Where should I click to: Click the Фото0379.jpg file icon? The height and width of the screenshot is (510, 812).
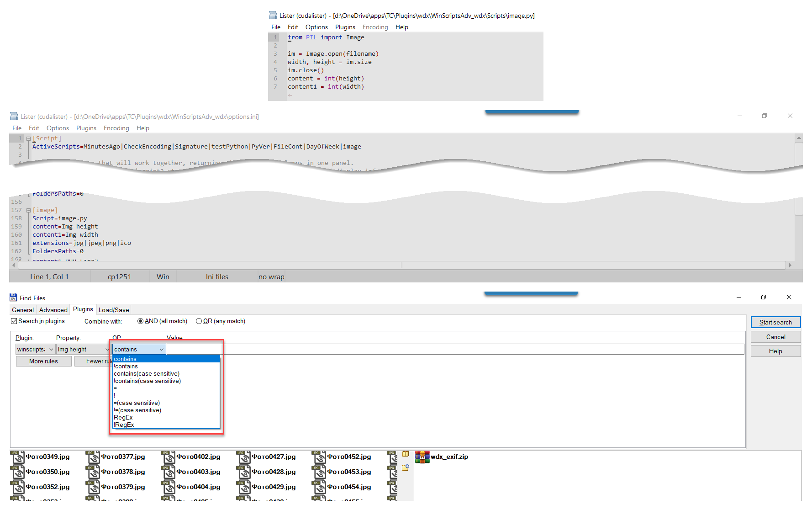[93, 487]
